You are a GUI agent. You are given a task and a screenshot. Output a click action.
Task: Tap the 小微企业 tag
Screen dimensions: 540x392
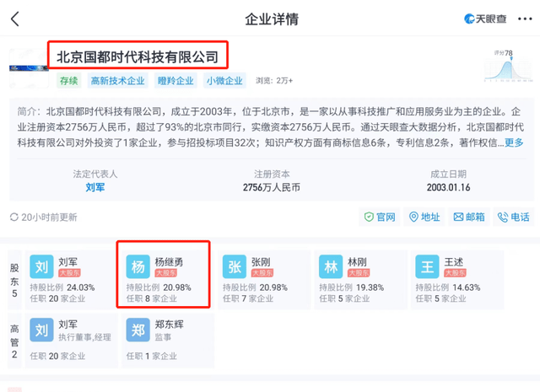tap(224, 81)
